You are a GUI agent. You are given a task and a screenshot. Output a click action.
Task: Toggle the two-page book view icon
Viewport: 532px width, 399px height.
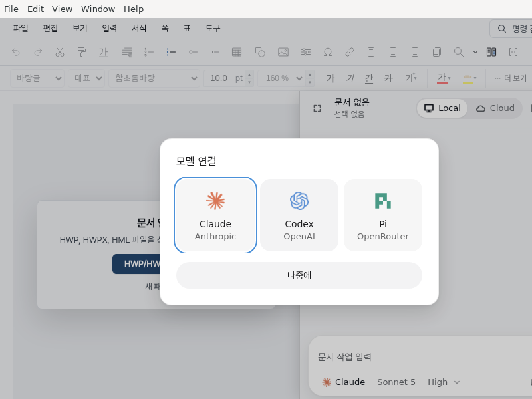(491, 52)
